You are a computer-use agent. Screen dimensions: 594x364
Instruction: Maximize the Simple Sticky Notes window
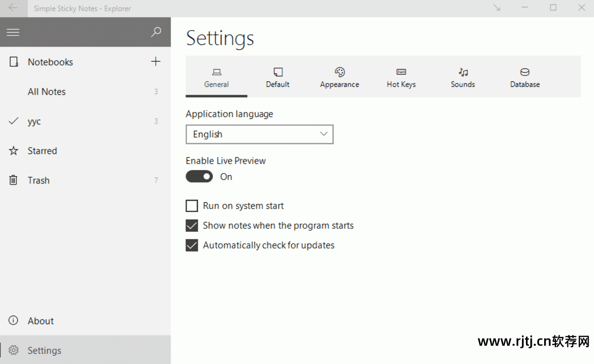pyautogui.click(x=553, y=8)
